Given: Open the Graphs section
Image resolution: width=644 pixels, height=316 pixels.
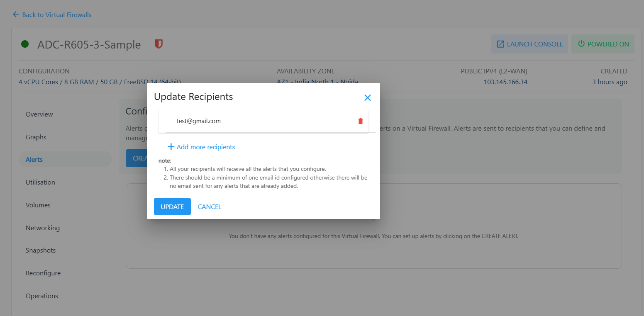Looking at the screenshot, I should 35,137.
